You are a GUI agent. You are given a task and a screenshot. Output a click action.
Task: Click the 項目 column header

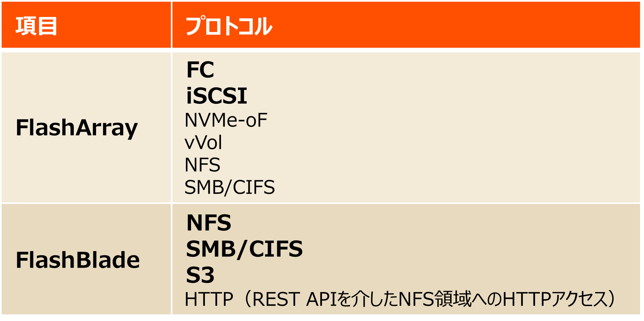pos(36,26)
